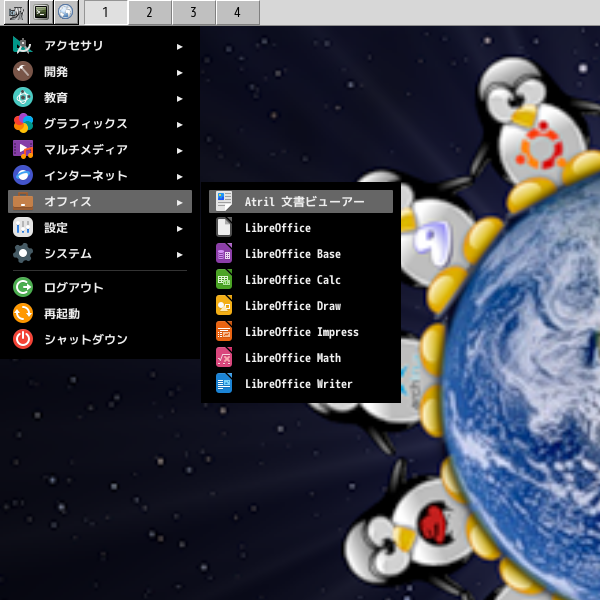Click the グラフィックス colorful icon
Image resolution: width=600 pixels, height=600 pixels.
point(23,124)
